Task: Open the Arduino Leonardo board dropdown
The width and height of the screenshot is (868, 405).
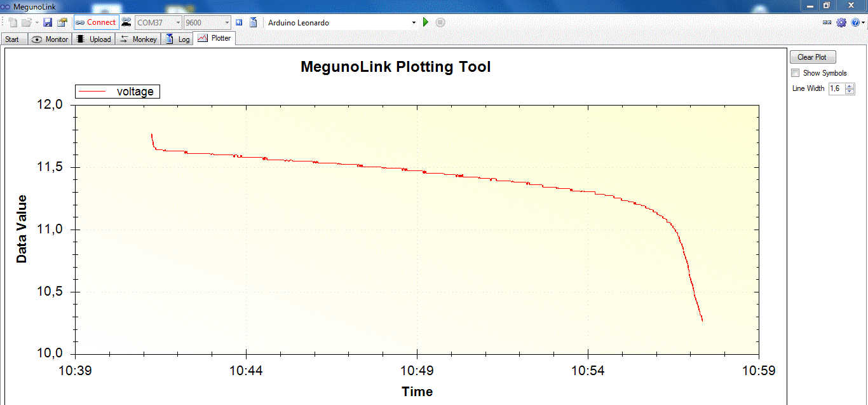Action: coord(342,22)
